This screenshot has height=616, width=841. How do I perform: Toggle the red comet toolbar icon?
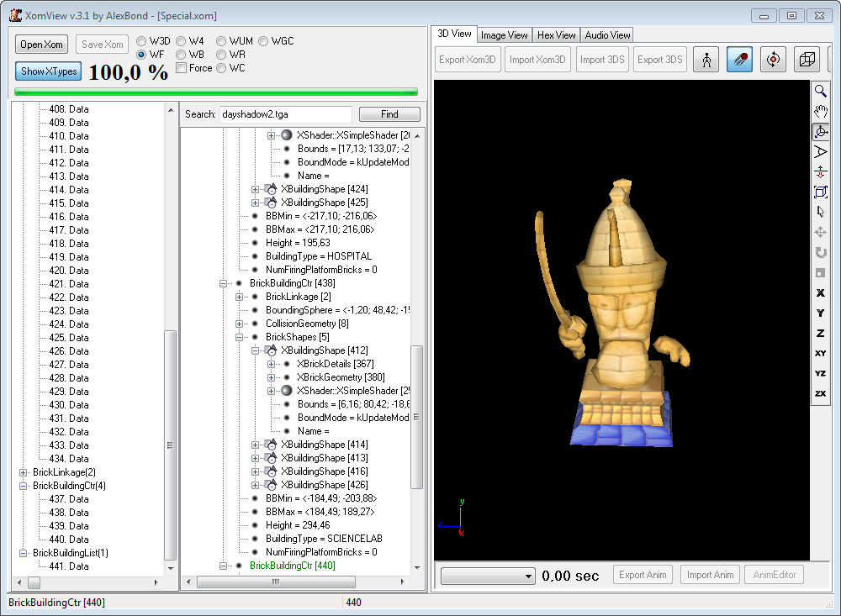tap(739, 60)
